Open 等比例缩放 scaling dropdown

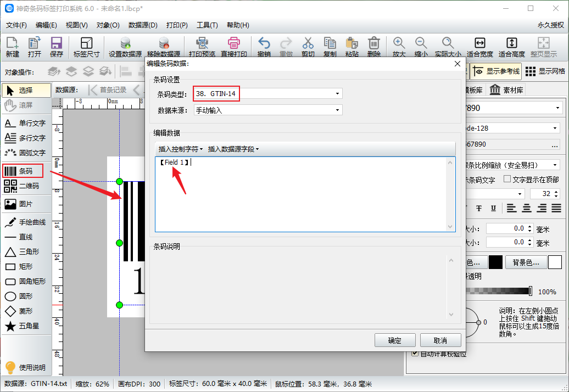click(x=555, y=165)
